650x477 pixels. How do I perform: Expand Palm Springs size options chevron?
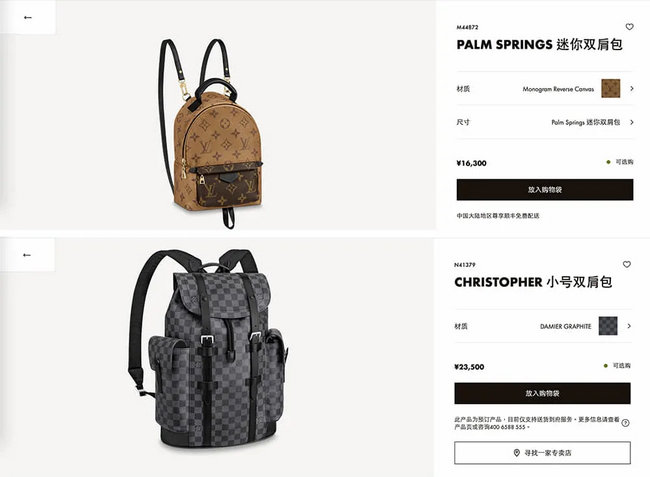click(631, 122)
